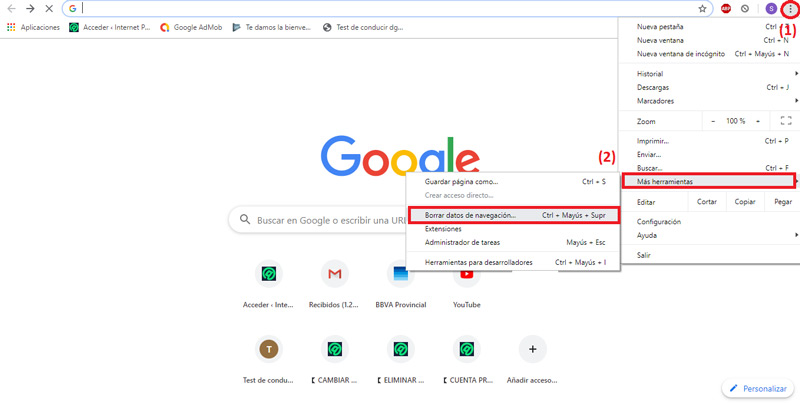Open the Adblock Plus extension icon
The width and height of the screenshot is (800, 403).
point(726,8)
